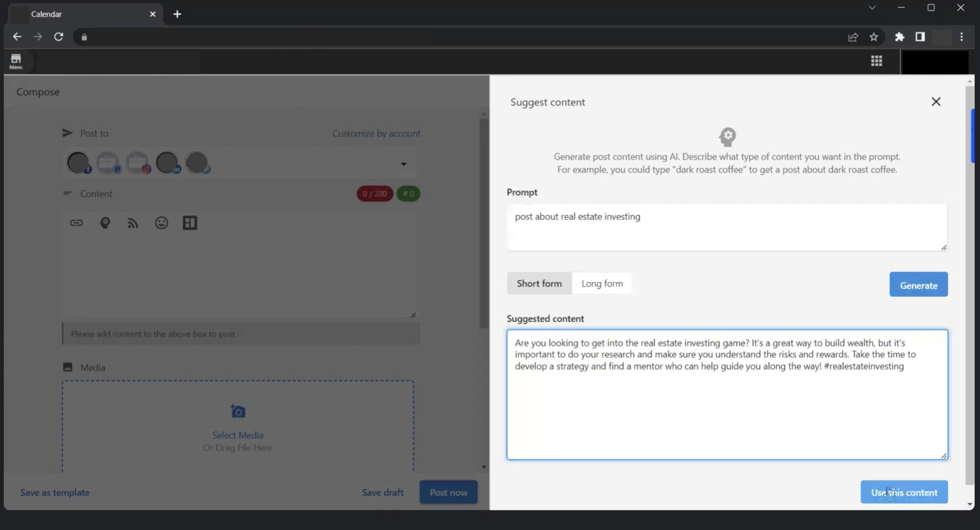Click the 'Please add content' warning message
980x530 pixels.
click(x=241, y=334)
